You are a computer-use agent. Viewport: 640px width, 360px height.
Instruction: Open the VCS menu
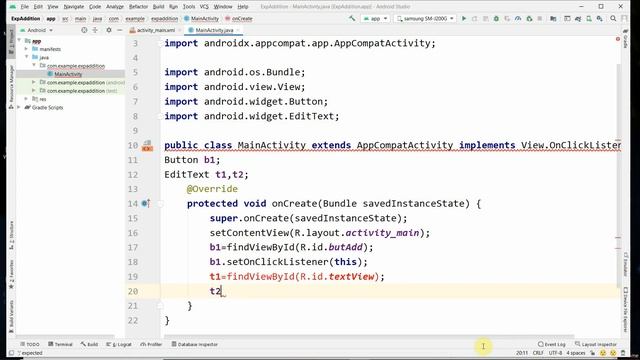(204, 7)
